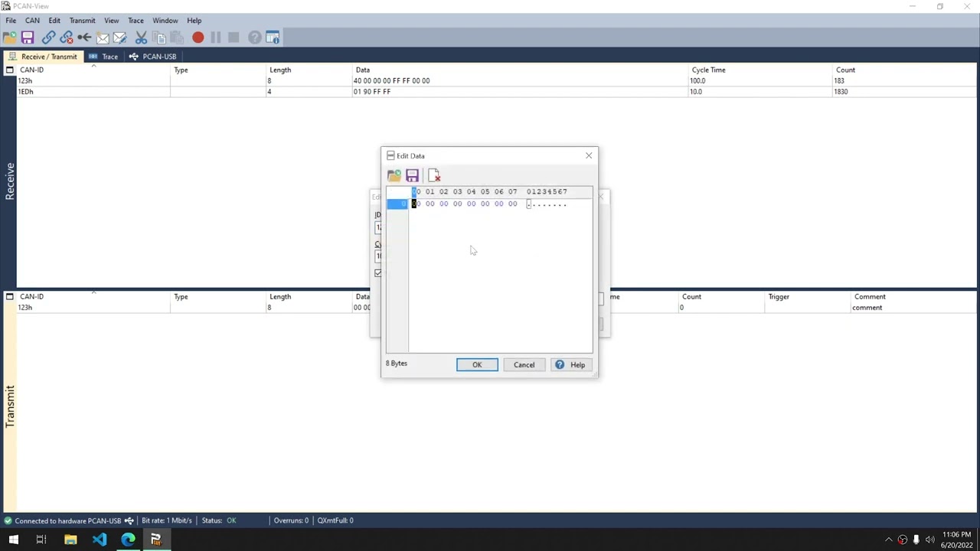The width and height of the screenshot is (980, 551).
Task: Open Visual Studio Code from taskbar
Action: click(99, 540)
